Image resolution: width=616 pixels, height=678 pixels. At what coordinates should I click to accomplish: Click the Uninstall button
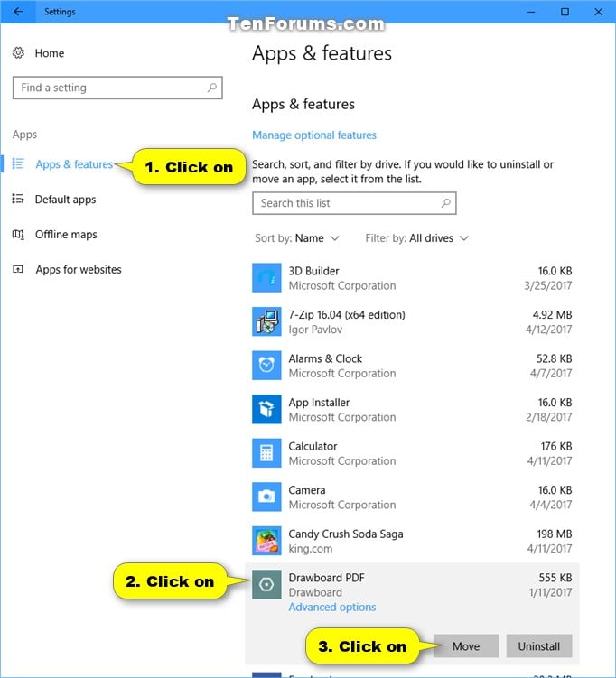pos(539,646)
